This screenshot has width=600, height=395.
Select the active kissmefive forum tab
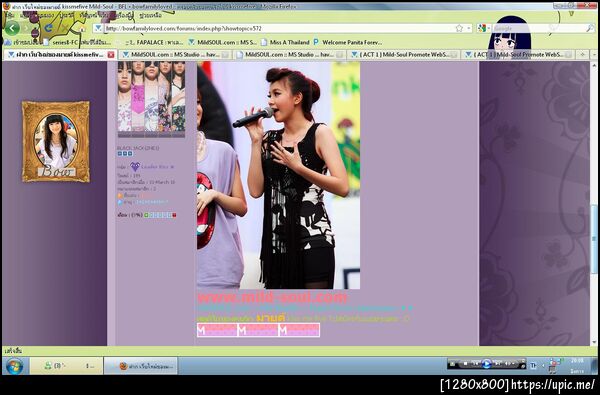click(x=60, y=55)
